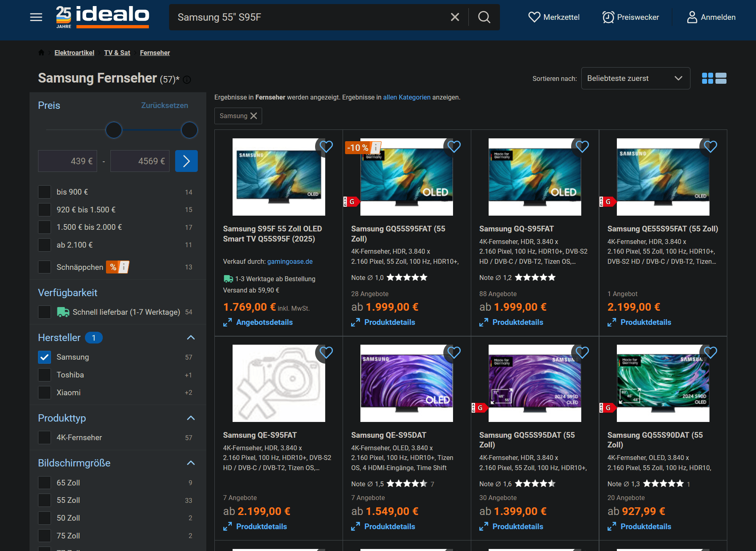Image resolution: width=756 pixels, height=551 pixels.
Task: Open energy label G on GQ55S95FAT
Action: tap(351, 201)
